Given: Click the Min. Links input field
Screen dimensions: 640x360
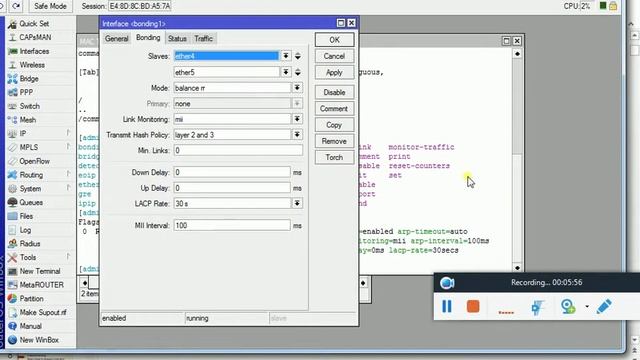Looking at the screenshot, I should [238, 151].
